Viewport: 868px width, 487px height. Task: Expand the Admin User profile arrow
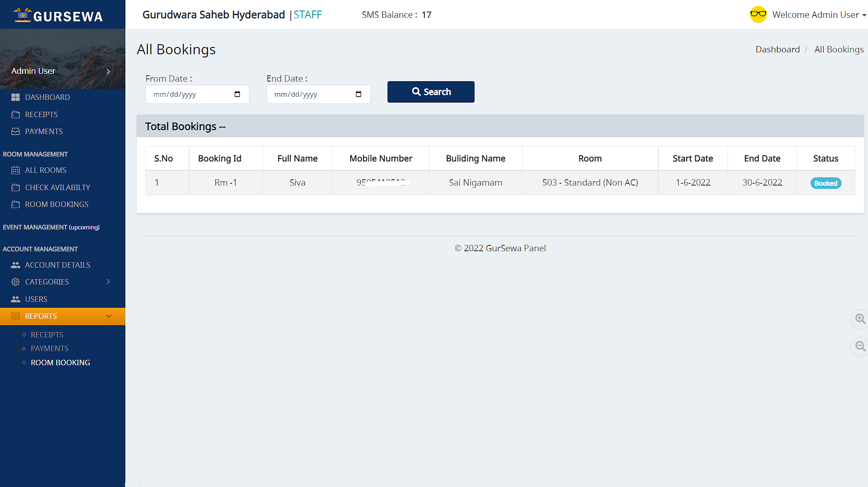[x=108, y=71]
